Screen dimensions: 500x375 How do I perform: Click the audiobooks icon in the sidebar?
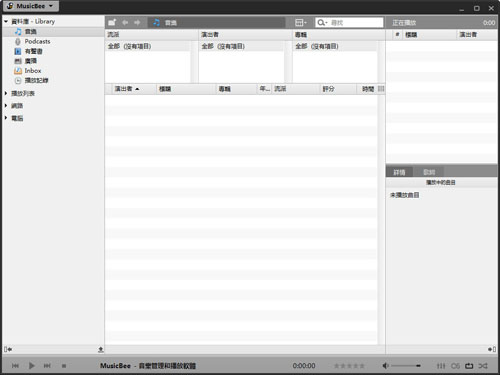point(18,51)
